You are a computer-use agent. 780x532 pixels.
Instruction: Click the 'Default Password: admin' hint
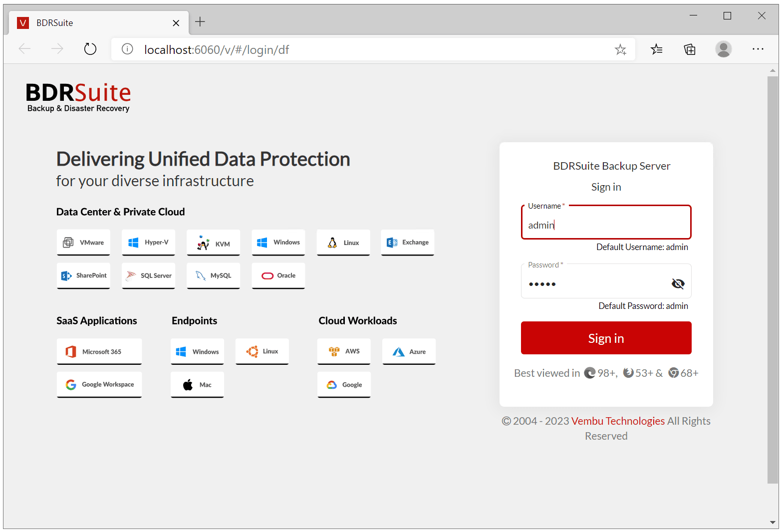(x=643, y=306)
